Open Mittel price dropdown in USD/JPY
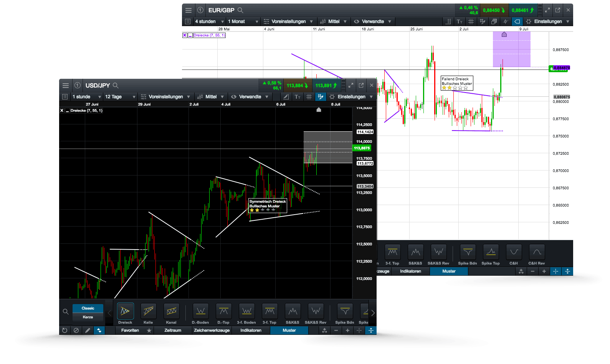Image resolution: width=610 pixels, height=364 pixels. point(210,97)
